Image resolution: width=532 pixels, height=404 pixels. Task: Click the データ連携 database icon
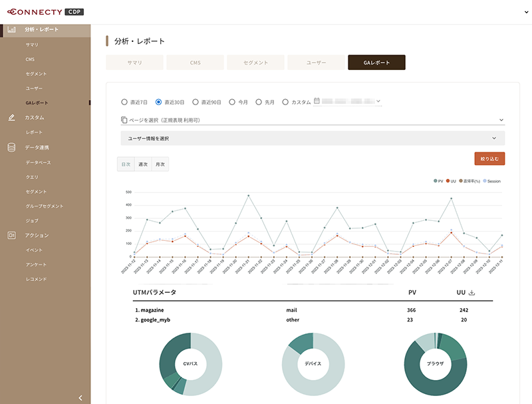11,147
